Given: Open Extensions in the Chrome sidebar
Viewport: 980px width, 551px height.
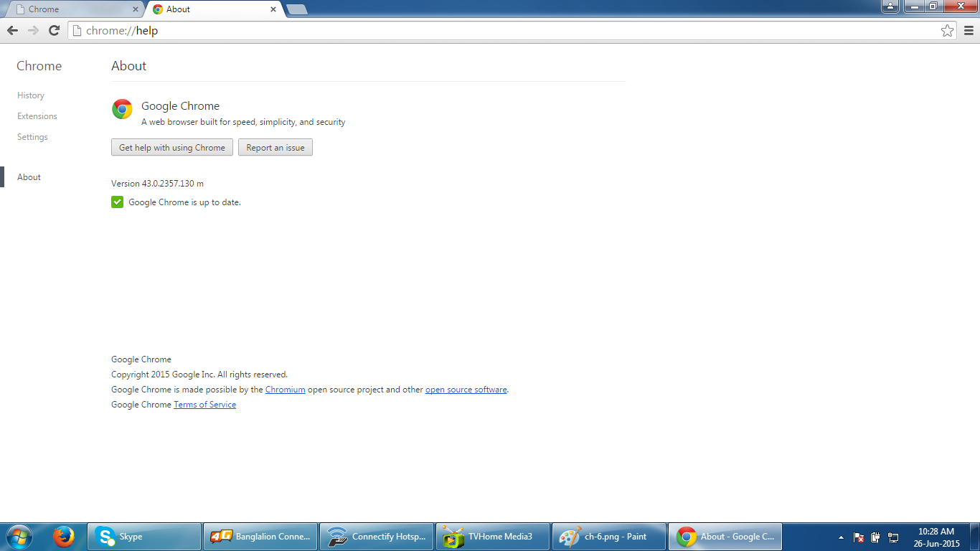Looking at the screenshot, I should point(37,116).
